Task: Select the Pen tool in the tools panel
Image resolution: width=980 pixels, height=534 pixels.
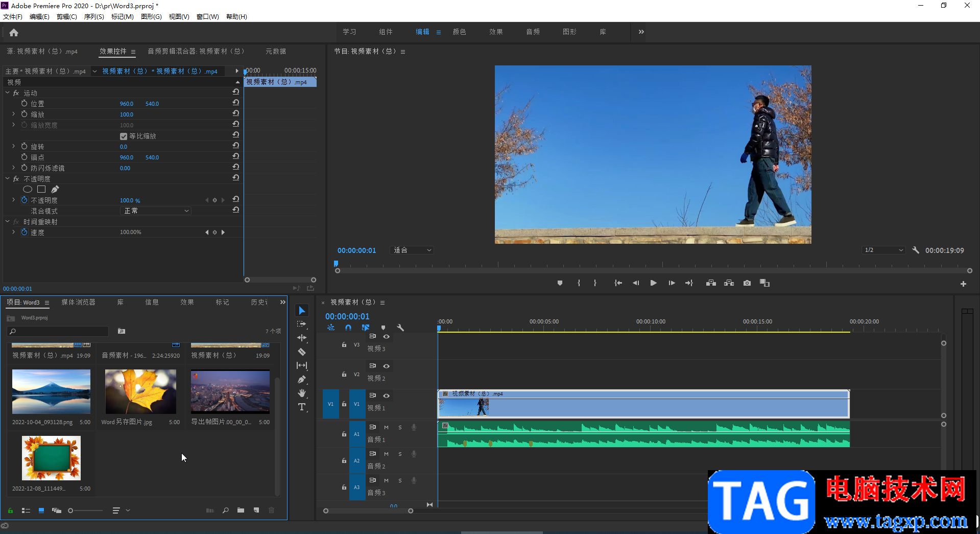Action: point(302,379)
